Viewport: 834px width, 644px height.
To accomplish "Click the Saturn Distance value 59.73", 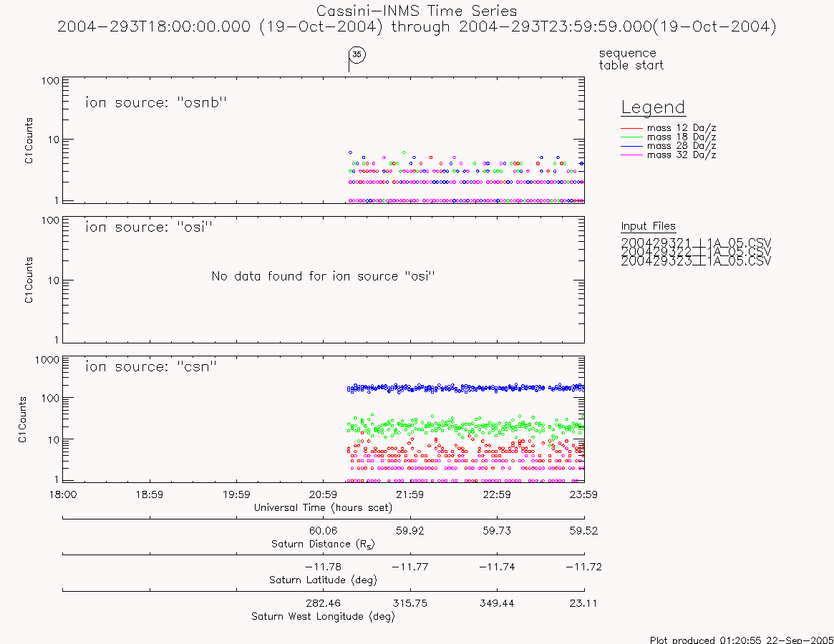I will point(497,531).
